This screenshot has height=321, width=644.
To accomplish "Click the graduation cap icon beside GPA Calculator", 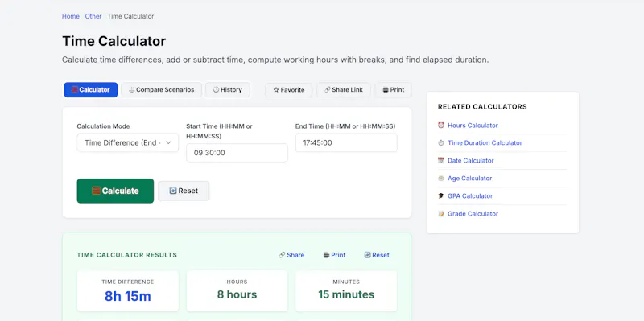I will pyautogui.click(x=441, y=195).
